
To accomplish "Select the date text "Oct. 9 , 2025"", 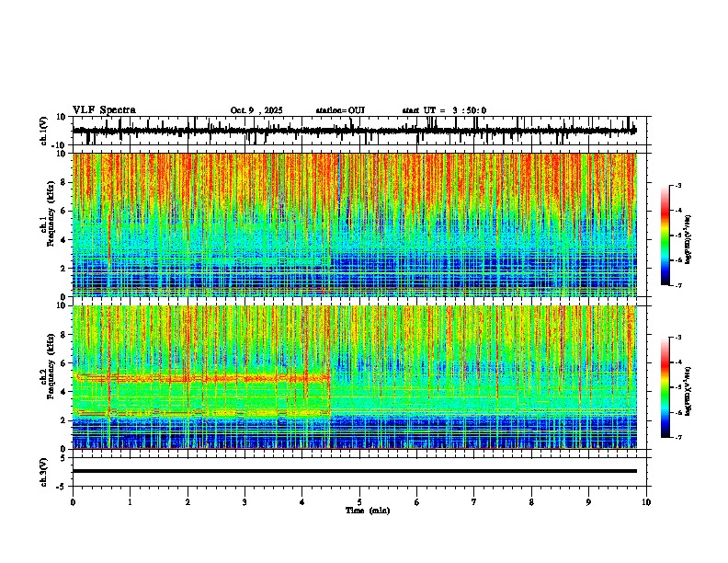I will pyautogui.click(x=256, y=110).
